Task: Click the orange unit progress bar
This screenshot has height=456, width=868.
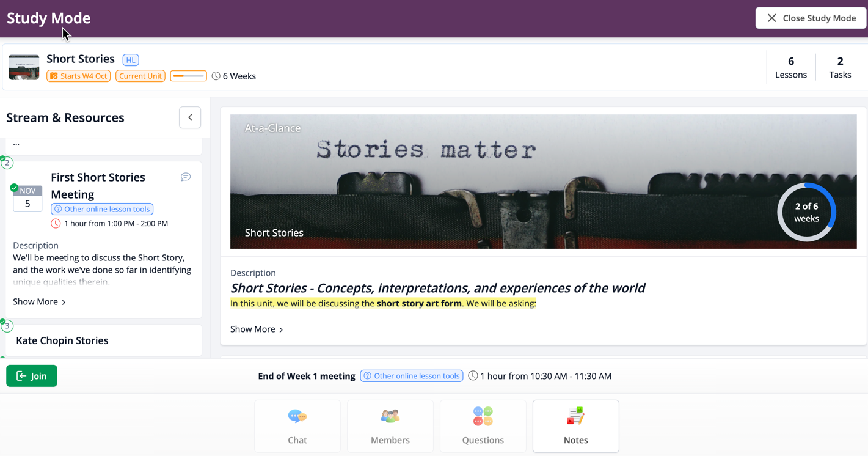Action: 188,76
